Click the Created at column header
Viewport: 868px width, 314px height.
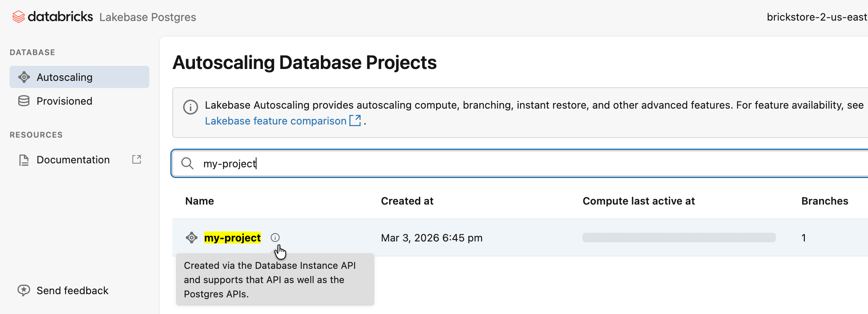(407, 201)
